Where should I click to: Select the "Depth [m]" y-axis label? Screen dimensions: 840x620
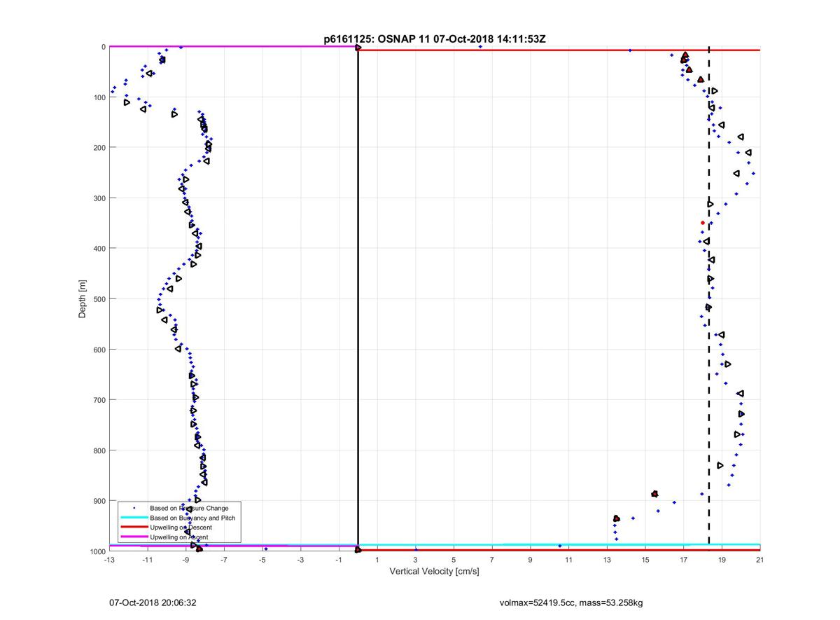point(83,299)
